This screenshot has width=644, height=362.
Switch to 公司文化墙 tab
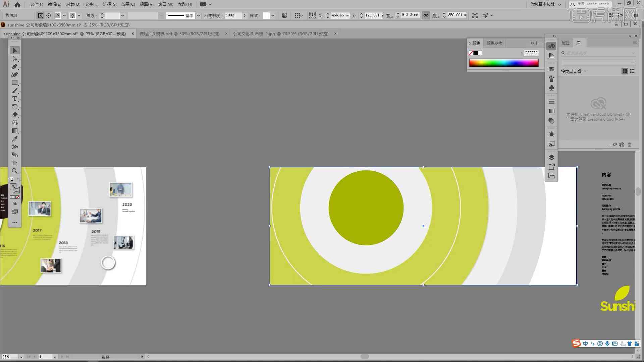click(x=281, y=33)
